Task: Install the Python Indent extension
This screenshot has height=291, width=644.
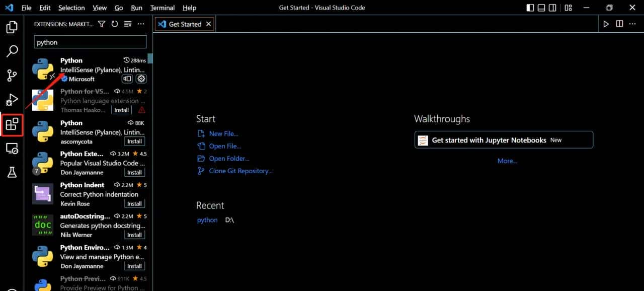Action: point(134,203)
